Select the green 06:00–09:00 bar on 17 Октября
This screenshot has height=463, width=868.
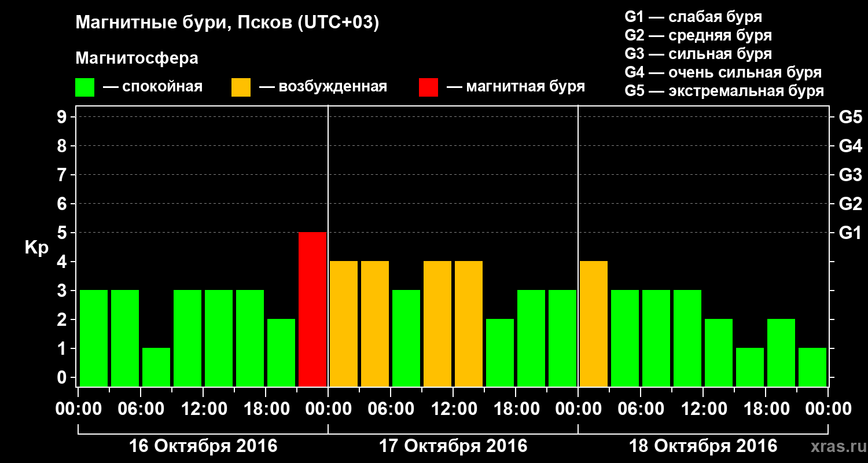click(x=406, y=338)
